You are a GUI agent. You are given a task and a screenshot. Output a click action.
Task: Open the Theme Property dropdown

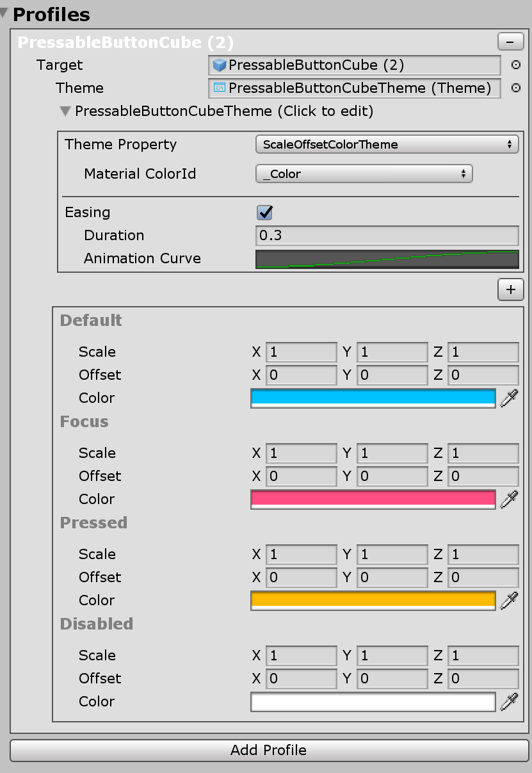pyautogui.click(x=387, y=145)
